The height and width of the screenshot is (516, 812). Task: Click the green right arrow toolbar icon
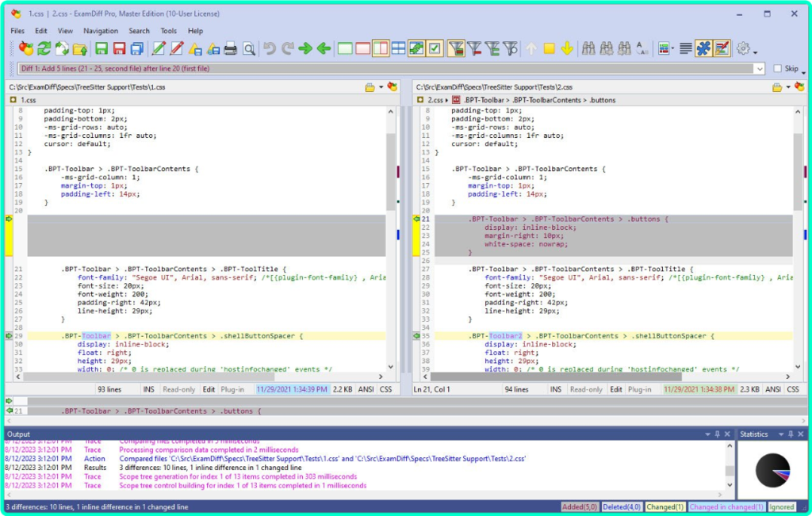point(305,49)
